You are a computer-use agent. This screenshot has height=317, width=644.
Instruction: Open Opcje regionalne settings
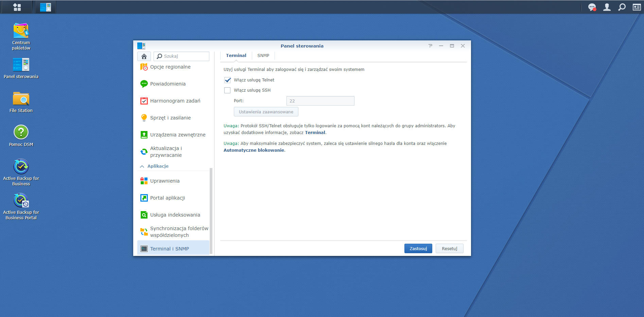click(173, 67)
